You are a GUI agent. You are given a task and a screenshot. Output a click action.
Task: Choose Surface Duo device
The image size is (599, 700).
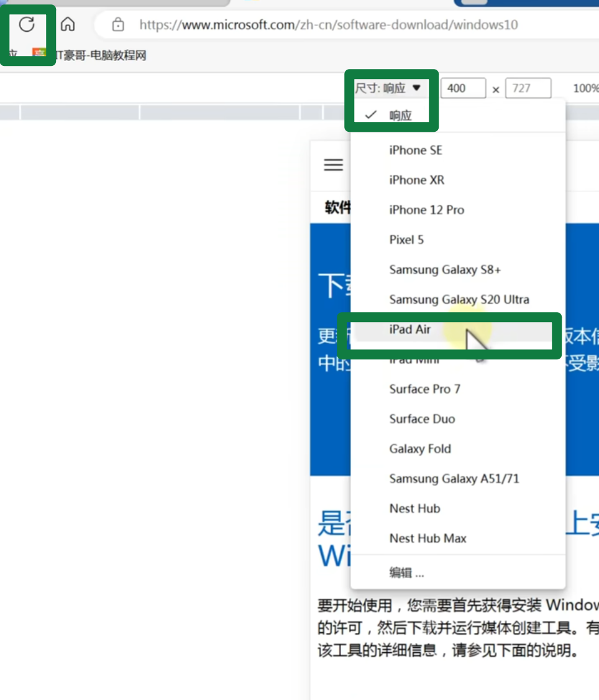pos(458,419)
